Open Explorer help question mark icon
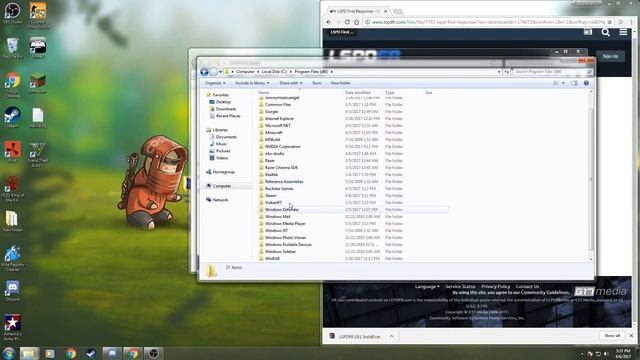 [586, 83]
